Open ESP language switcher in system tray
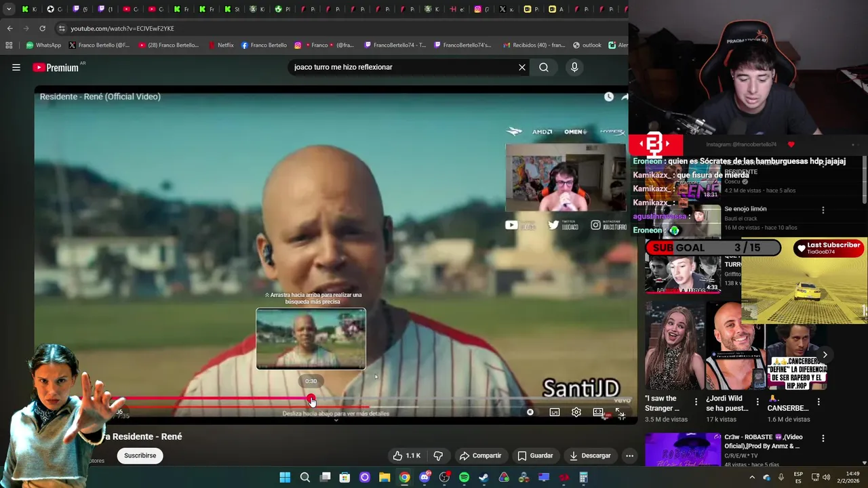Viewport: 868px width, 488px height. pyautogui.click(x=798, y=478)
